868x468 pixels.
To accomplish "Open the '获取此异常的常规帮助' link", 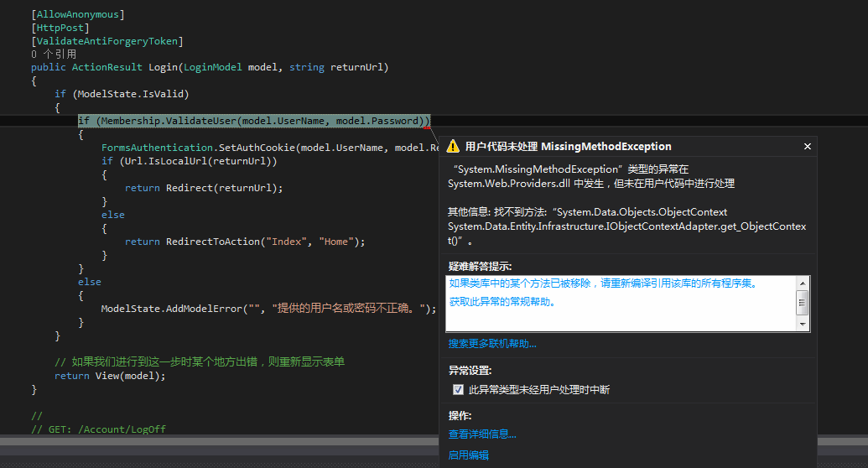I will pyautogui.click(x=502, y=302).
